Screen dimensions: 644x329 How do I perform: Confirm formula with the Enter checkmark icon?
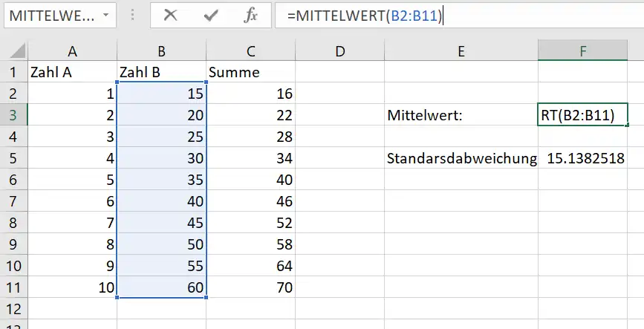(211, 16)
